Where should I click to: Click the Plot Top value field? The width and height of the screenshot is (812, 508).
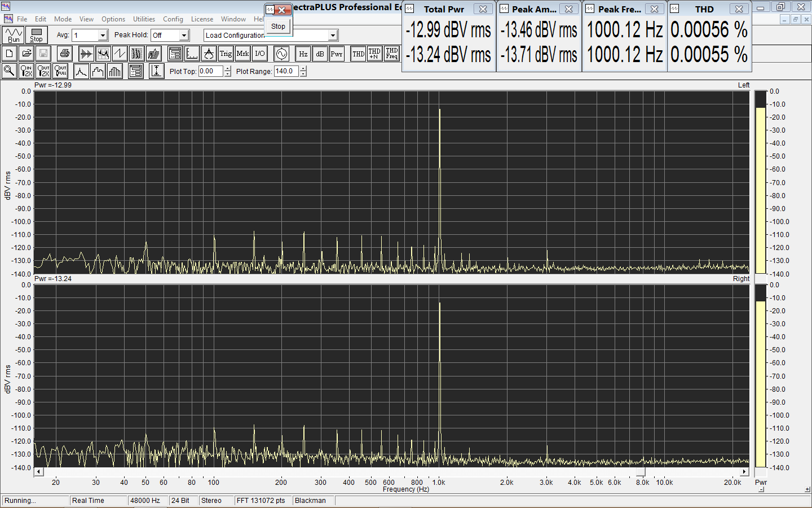[x=210, y=71]
